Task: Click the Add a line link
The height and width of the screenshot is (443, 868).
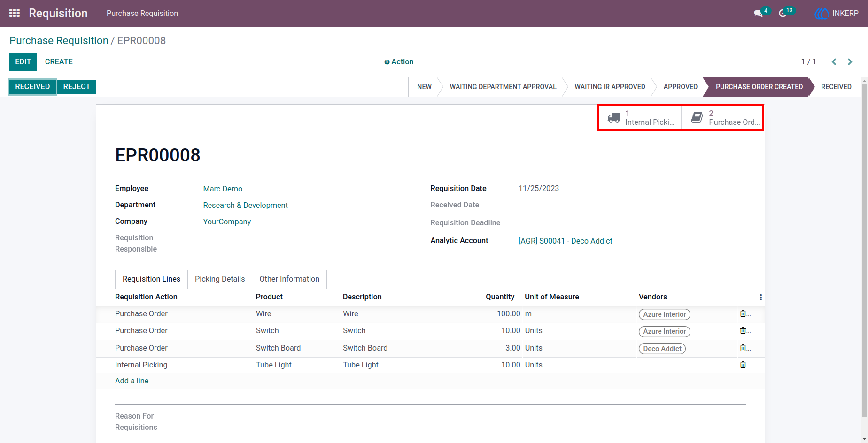Action: tap(132, 381)
